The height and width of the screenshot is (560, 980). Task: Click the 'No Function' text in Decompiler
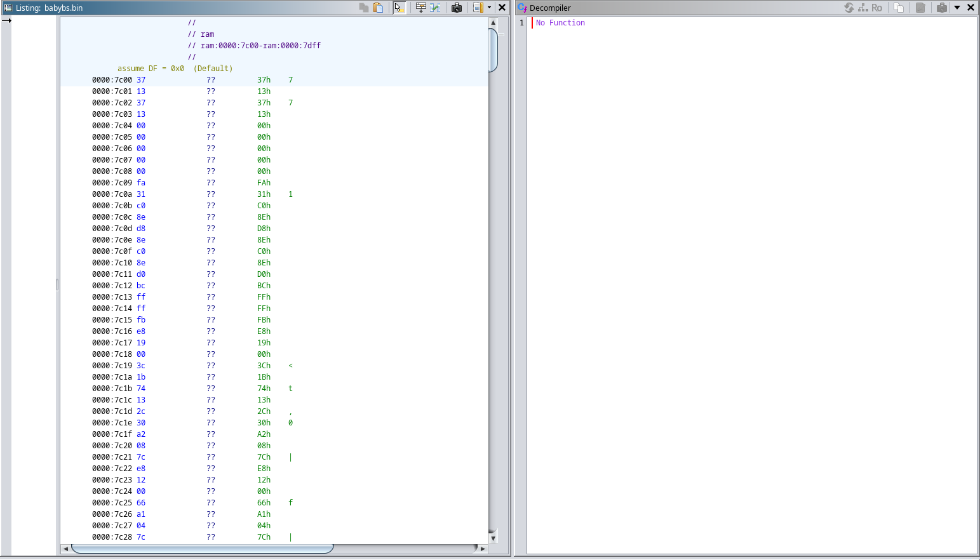click(x=560, y=23)
